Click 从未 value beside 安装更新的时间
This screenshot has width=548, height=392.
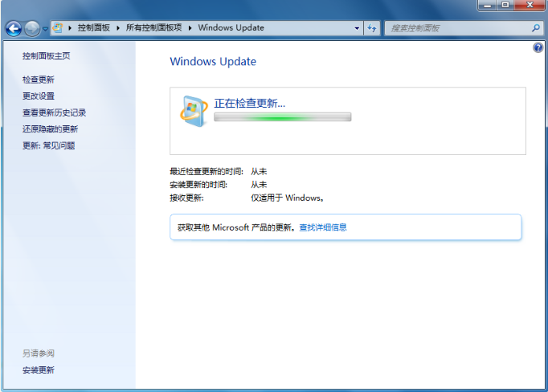click(x=259, y=185)
